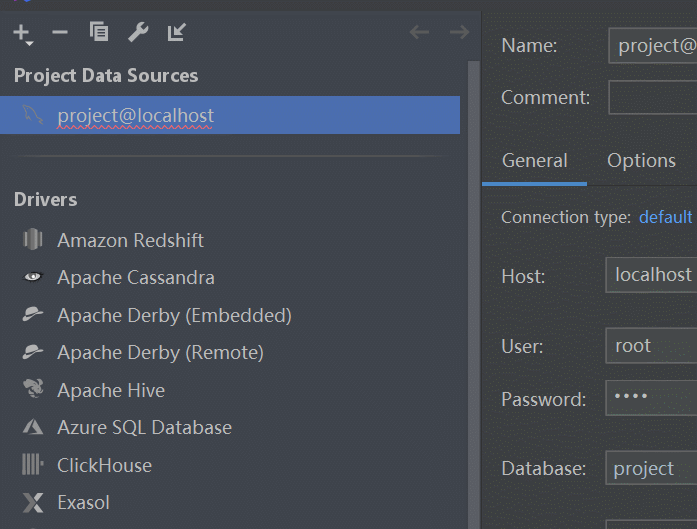This screenshot has height=529, width=697.
Task: Select Apache Derby (Remote) driver
Action: click(160, 353)
